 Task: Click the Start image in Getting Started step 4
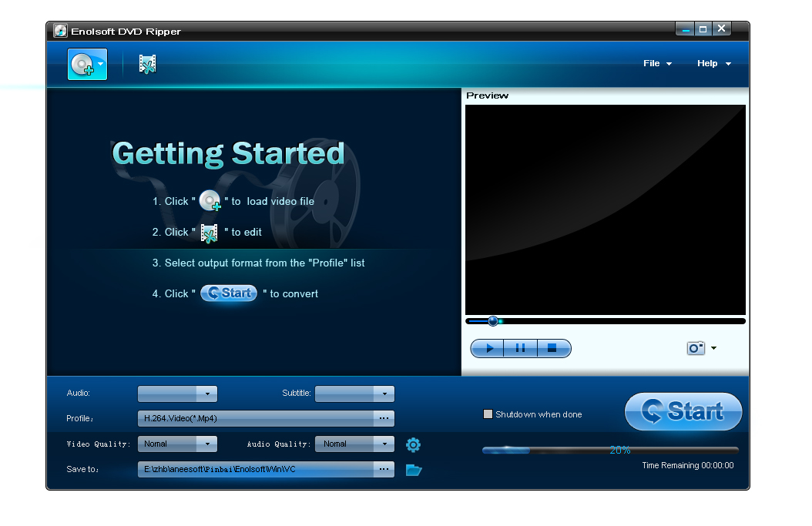coord(229,293)
